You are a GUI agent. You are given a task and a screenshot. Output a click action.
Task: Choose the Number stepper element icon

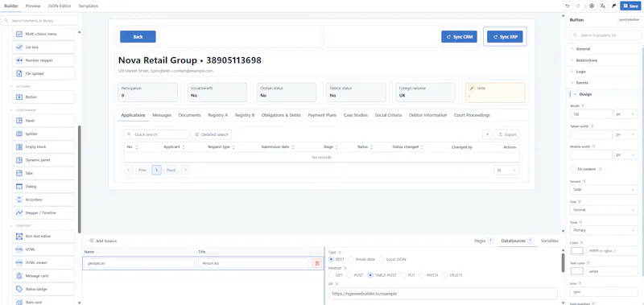point(19,60)
